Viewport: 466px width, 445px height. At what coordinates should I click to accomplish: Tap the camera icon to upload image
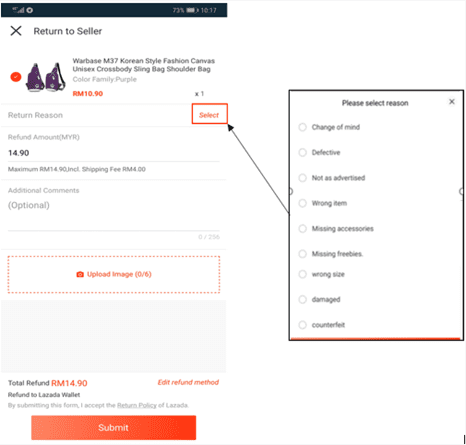(80, 274)
